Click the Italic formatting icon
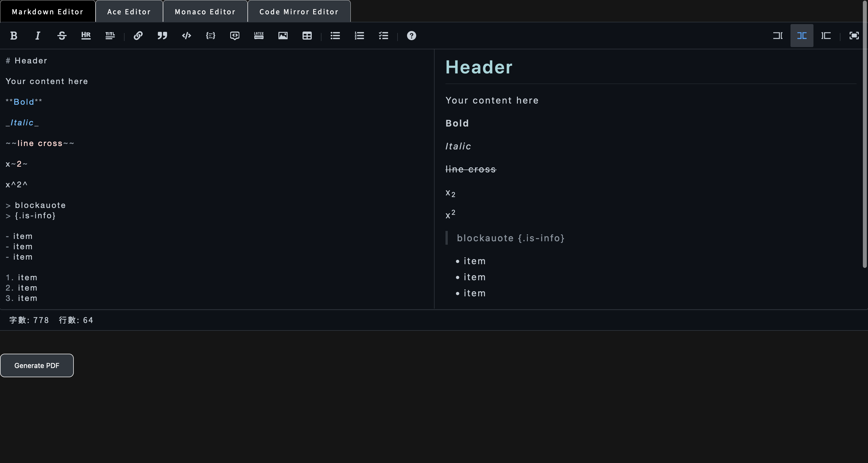The width and height of the screenshot is (868, 463). pyautogui.click(x=37, y=36)
